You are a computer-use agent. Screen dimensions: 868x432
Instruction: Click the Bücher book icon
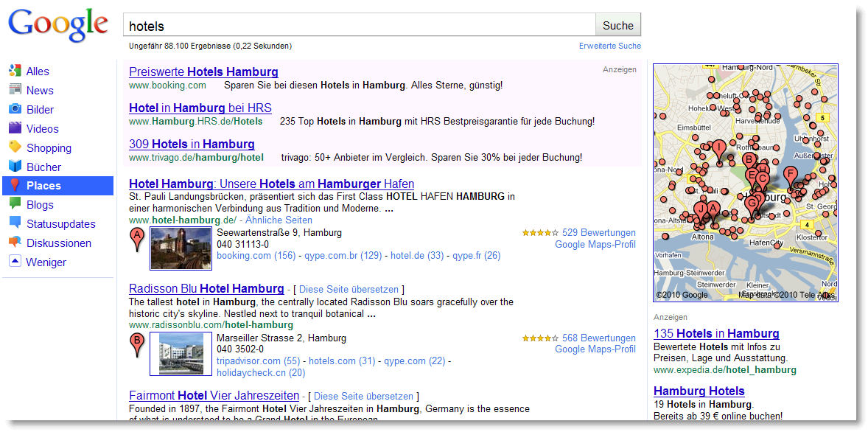tap(15, 166)
